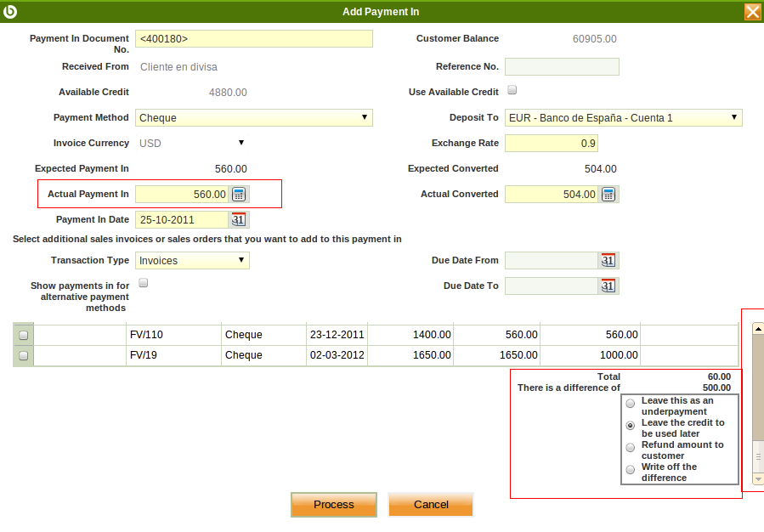Select Write off the difference option
The image size is (764, 532).
[630, 470]
